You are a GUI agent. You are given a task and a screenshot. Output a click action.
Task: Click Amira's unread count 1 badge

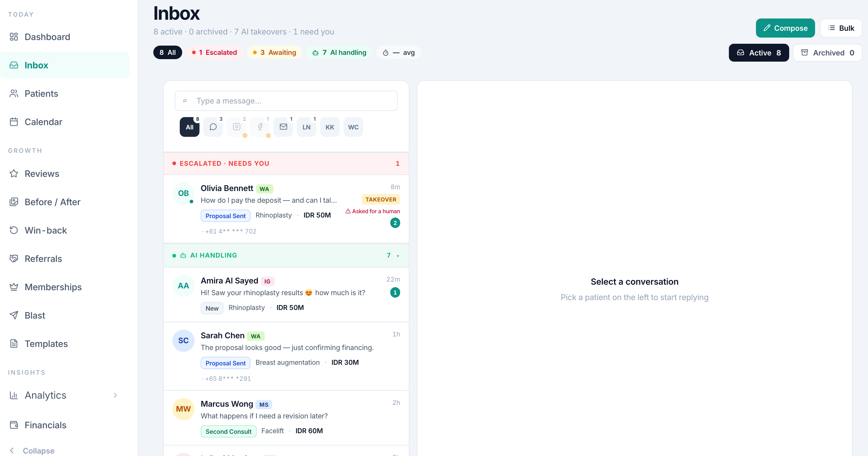395,292
